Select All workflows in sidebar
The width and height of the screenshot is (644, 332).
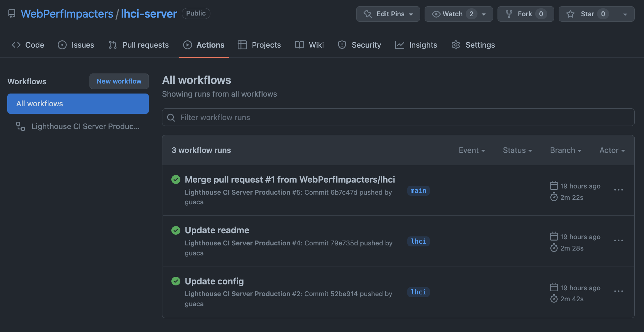(78, 104)
